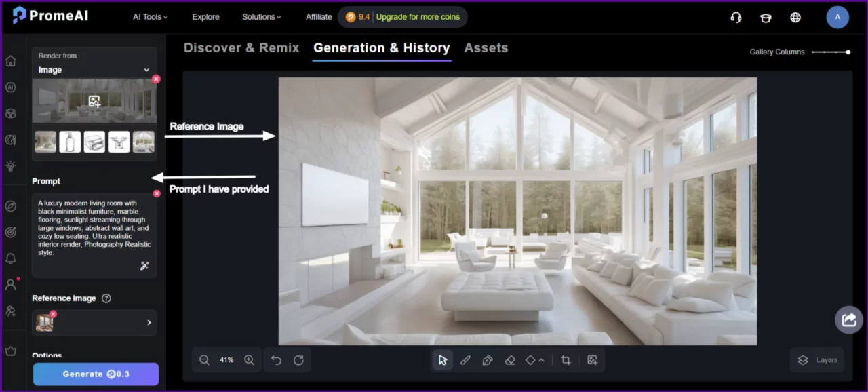Select the first reference image thumbnail
The image size is (868, 392).
(x=45, y=142)
